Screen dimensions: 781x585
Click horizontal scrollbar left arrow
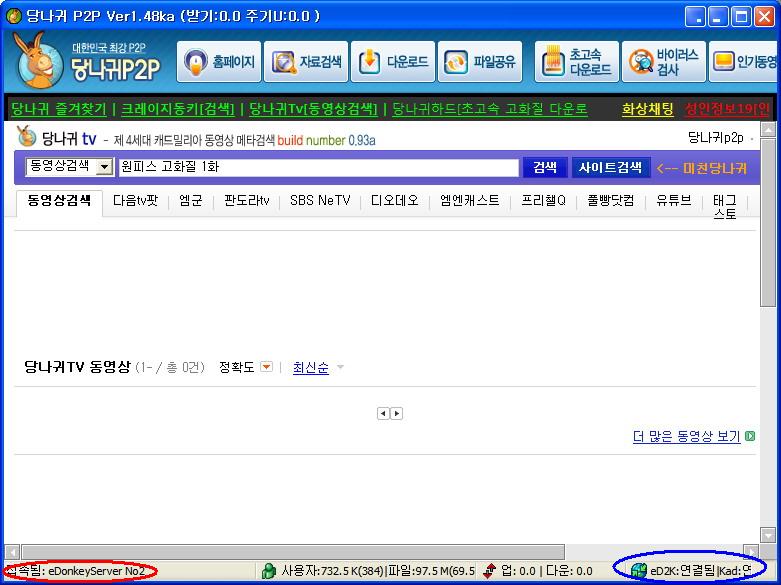[12, 552]
